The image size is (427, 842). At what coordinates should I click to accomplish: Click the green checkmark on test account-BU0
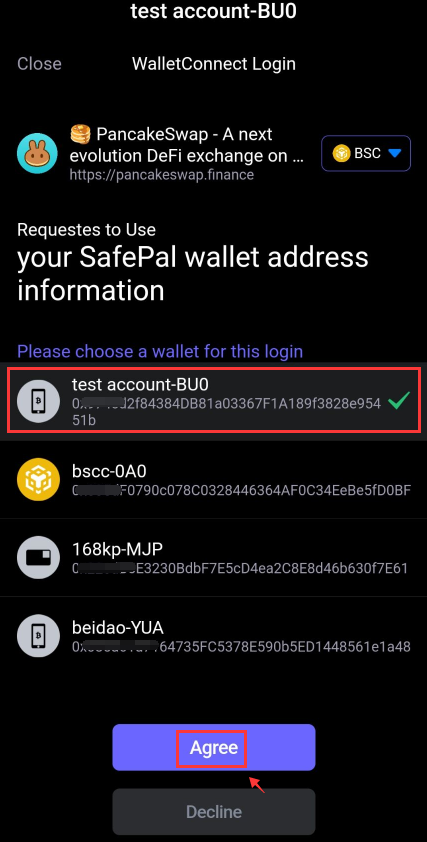click(398, 401)
